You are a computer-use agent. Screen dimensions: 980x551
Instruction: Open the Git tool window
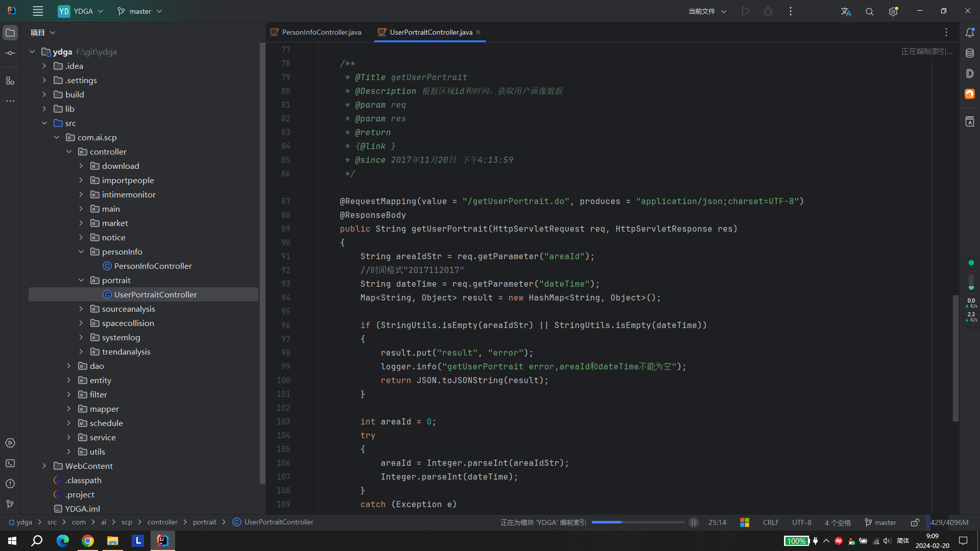tap(10, 504)
